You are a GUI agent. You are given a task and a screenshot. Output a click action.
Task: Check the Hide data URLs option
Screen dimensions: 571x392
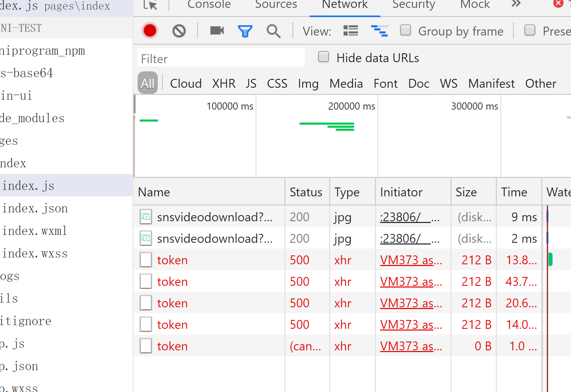pos(323,57)
